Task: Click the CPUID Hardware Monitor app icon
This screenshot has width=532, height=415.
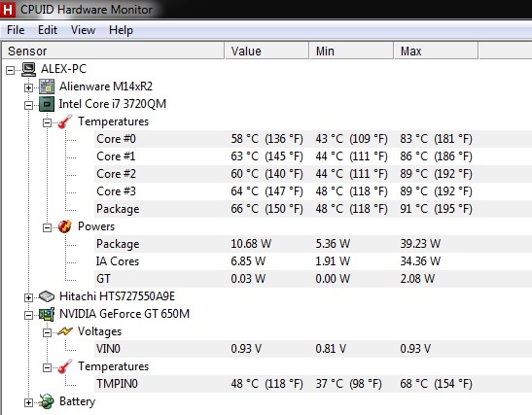Action: tap(8, 9)
